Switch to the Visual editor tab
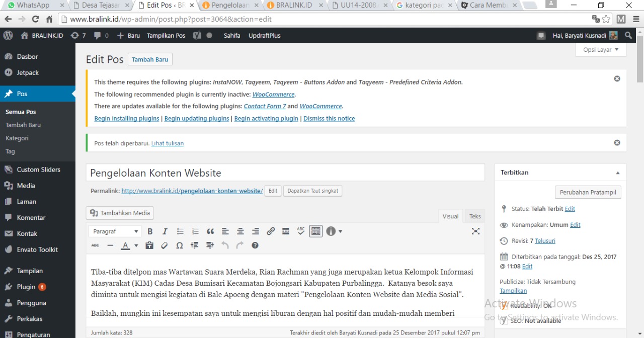644x338 pixels. (450, 216)
